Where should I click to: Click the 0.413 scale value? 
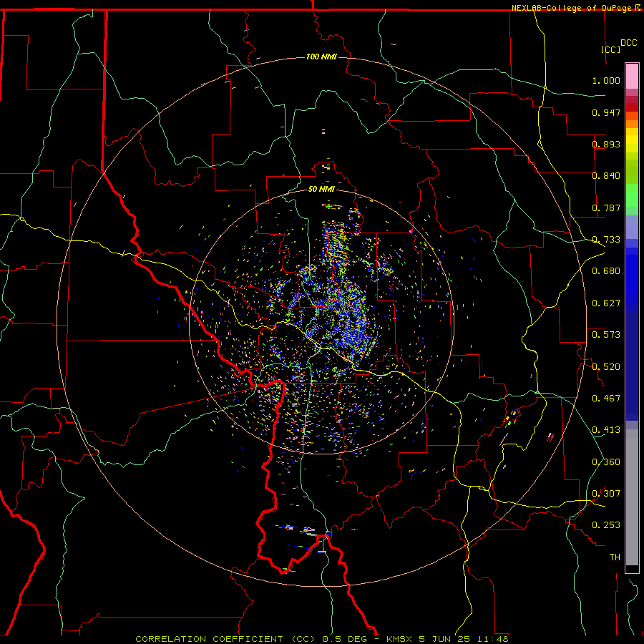click(606, 430)
